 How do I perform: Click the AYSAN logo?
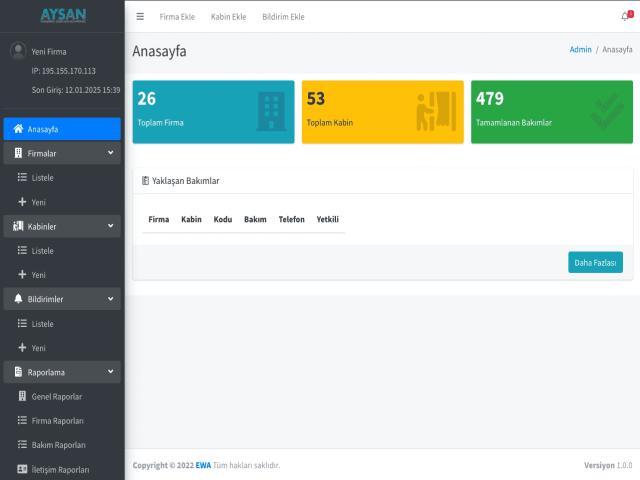pyautogui.click(x=62, y=16)
